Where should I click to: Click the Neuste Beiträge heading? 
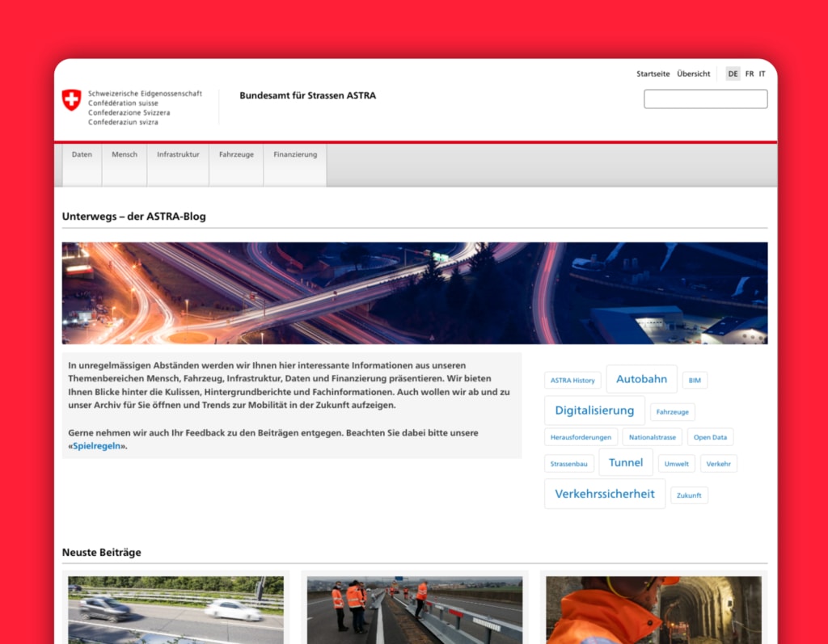click(101, 552)
